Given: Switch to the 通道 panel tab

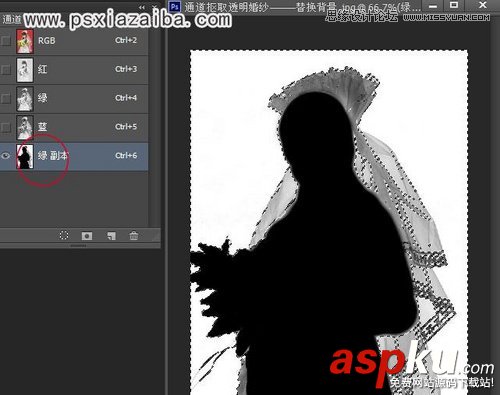Looking at the screenshot, I should point(11,19).
